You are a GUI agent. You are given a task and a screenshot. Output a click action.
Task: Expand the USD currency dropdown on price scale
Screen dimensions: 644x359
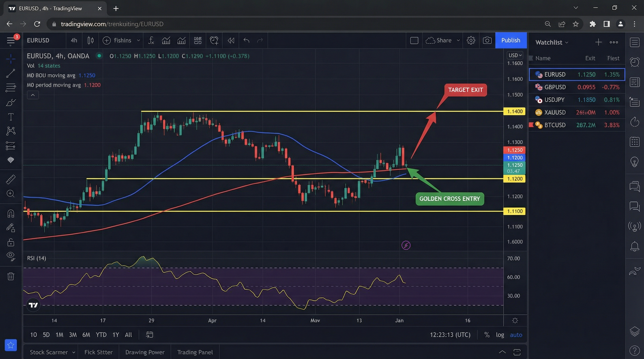(514, 55)
